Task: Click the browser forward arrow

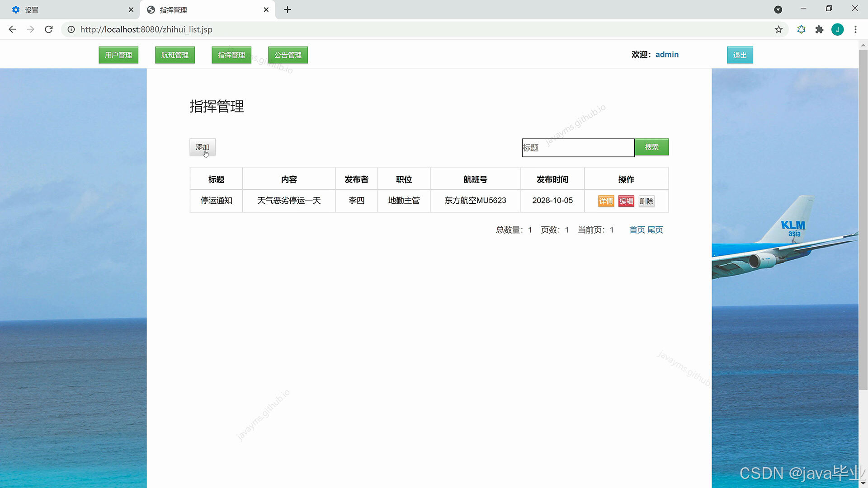Action: [x=30, y=29]
